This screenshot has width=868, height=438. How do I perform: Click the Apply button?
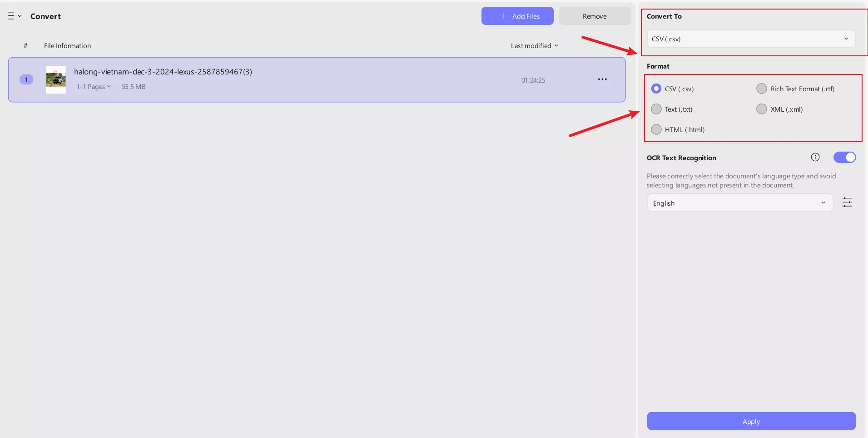(x=751, y=421)
